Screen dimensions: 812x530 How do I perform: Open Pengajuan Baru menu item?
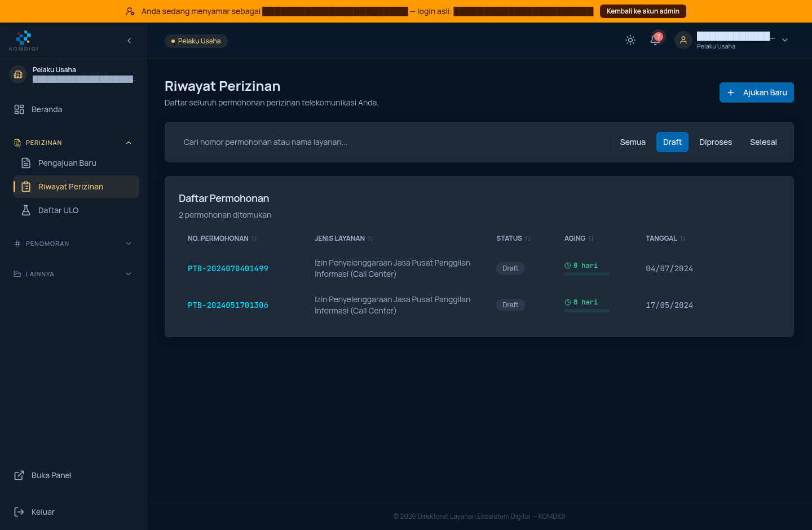(x=76, y=163)
